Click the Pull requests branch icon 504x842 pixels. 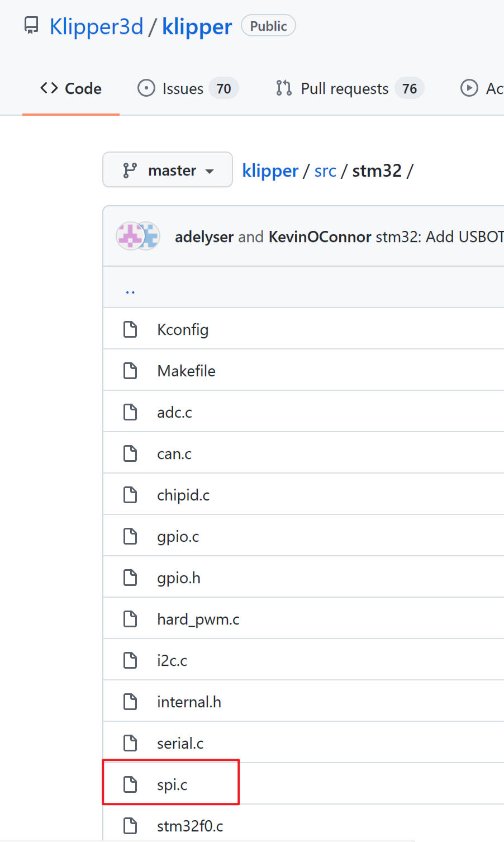284,88
